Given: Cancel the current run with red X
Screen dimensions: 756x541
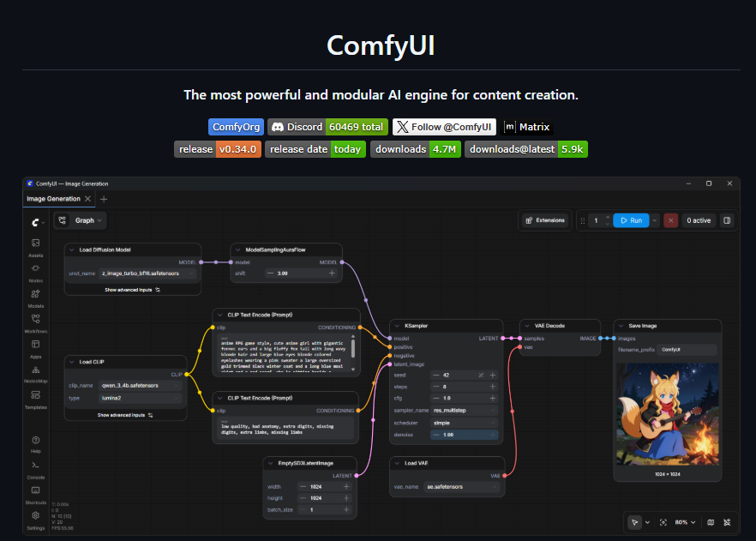Looking at the screenshot, I should point(670,220).
